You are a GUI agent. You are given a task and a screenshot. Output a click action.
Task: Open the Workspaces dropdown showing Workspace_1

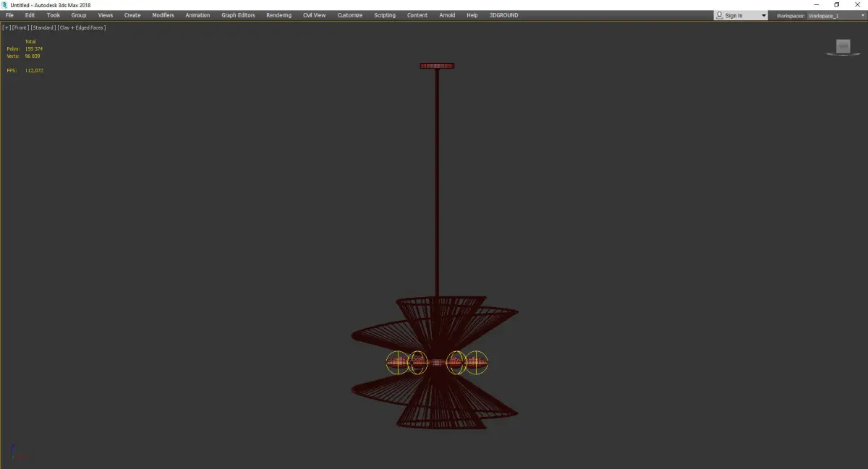(836, 15)
